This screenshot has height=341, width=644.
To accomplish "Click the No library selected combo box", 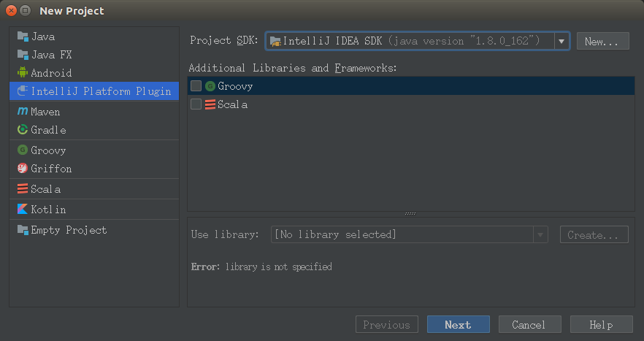I will 409,234.
